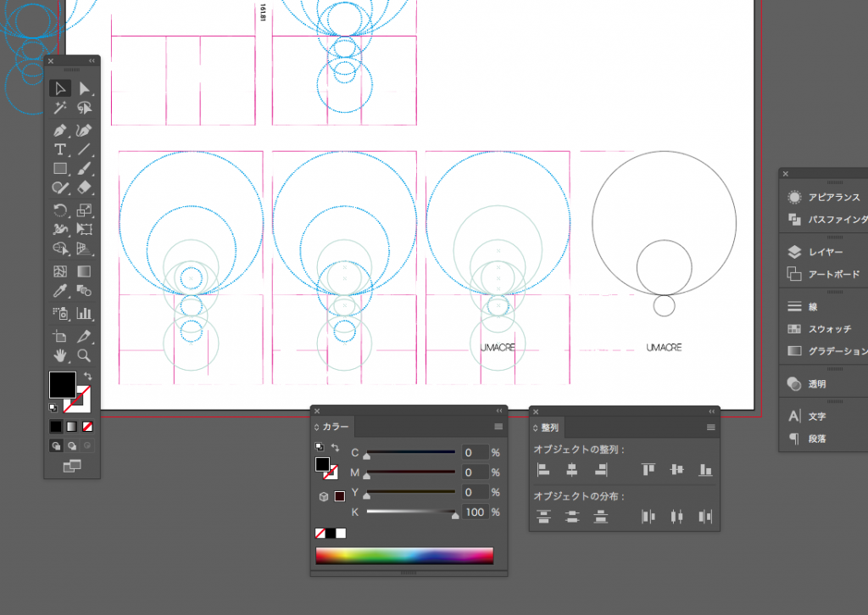This screenshot has height=615, width=868.
Task: Align objects to horizontal left in 整列 panel
Action: point(544,469)
